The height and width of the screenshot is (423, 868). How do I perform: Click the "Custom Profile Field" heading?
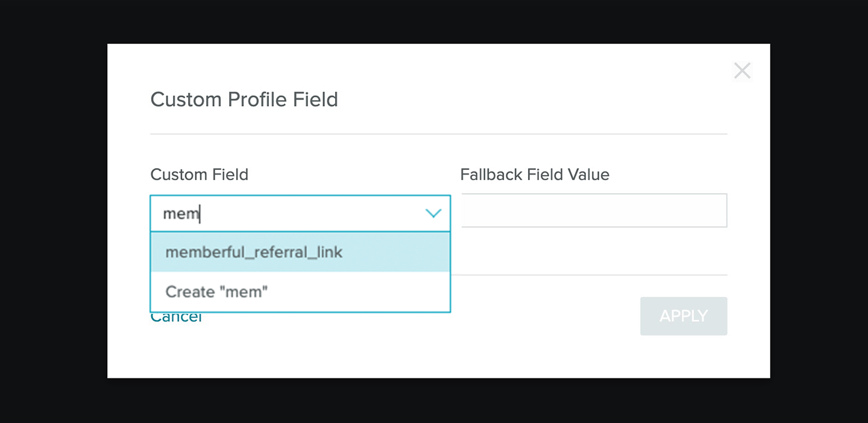pyautogui.click(x=244, y=99)
